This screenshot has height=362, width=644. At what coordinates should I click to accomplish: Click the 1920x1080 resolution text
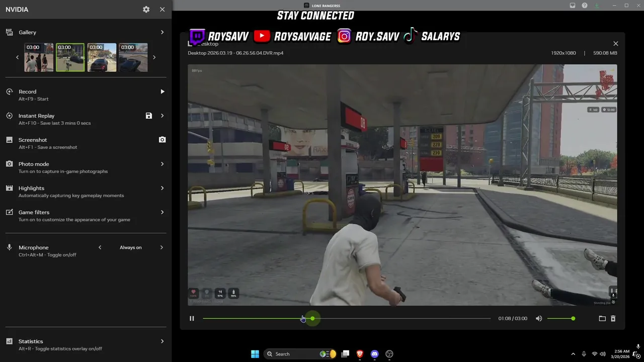[x=563, y=53]
